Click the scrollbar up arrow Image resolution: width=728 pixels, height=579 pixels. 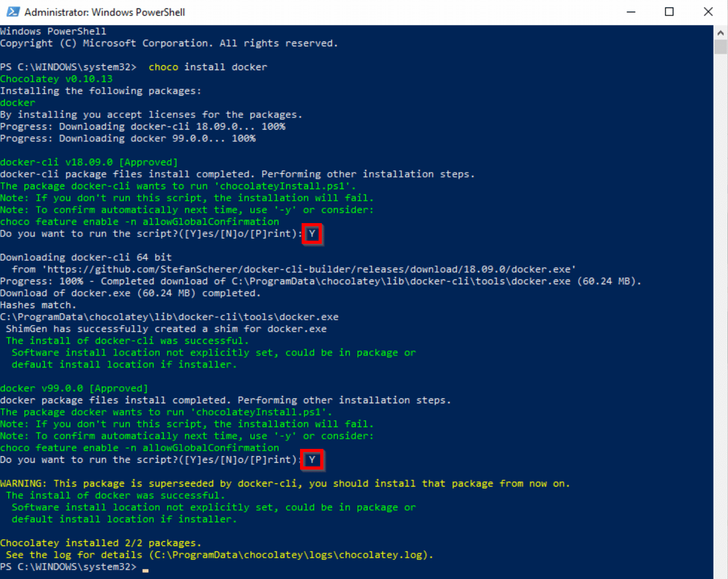point(721,32)
